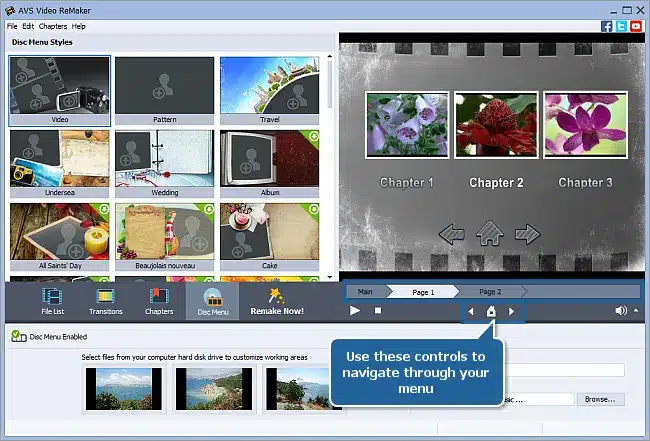Switch to the Main page tab
Screen dimensions: 650x441
365,291
